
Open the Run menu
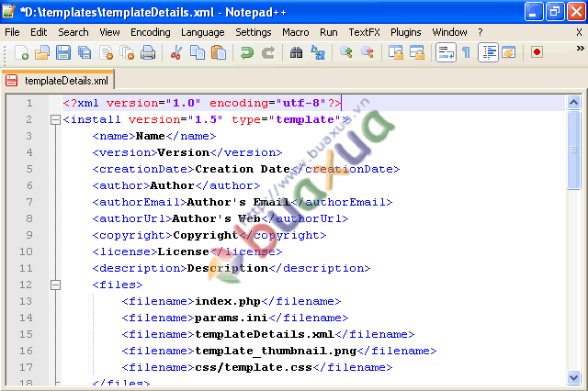329,32
